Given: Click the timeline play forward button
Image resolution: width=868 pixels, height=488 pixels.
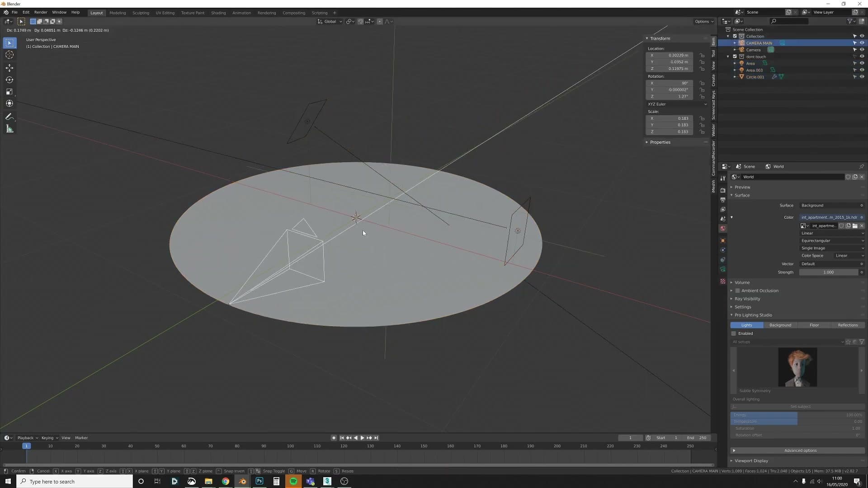Looking at the screenshot, I should click(362, 438).
